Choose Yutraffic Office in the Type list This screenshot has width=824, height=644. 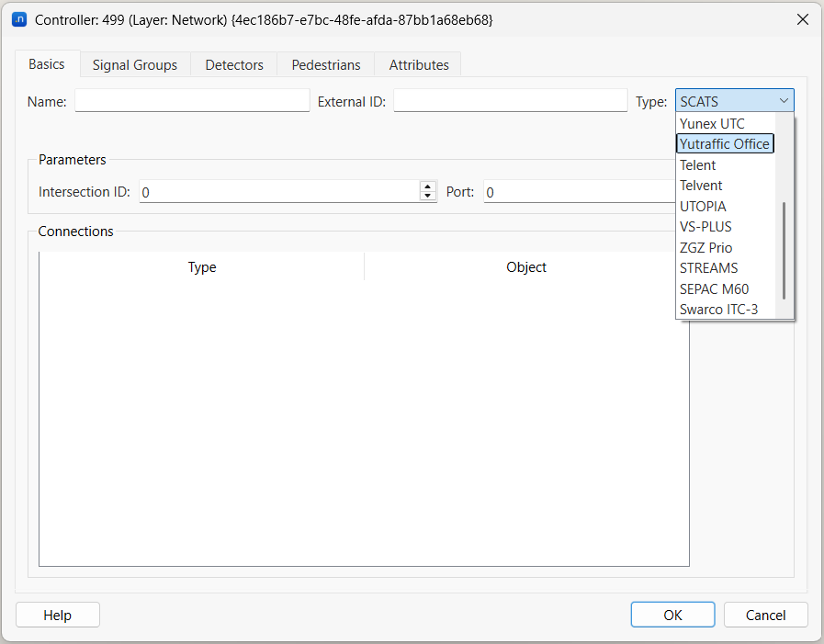click(725, 144)
